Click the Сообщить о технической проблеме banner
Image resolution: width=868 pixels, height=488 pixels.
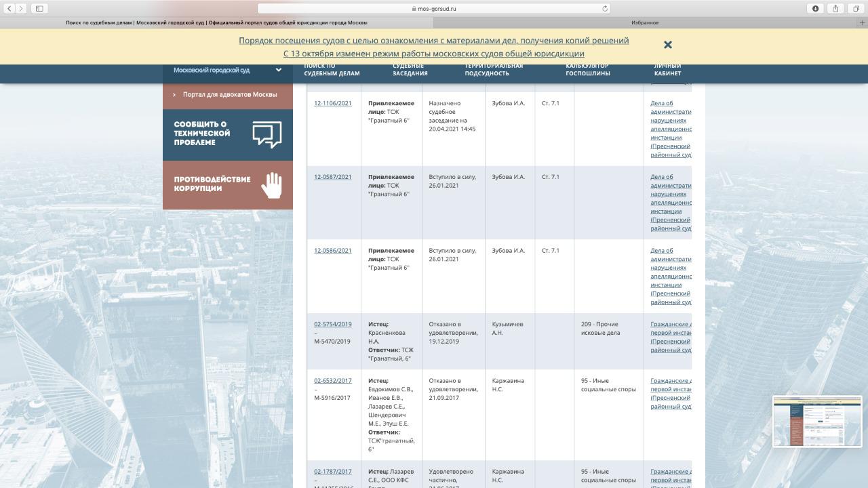pyautogui.click(x=227, y=134)
